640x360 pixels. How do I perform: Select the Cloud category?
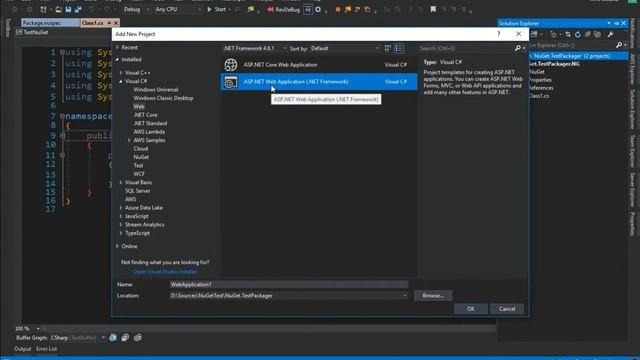point(141,149)
